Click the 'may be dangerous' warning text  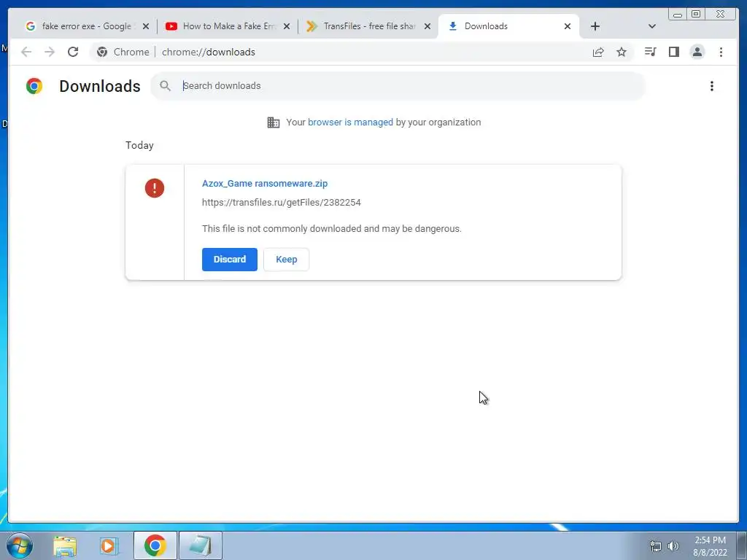click(x=421, y=228)
